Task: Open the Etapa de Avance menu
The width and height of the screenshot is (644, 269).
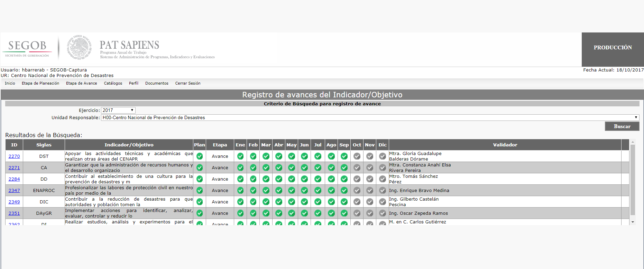Action: [x=82, y=83]
